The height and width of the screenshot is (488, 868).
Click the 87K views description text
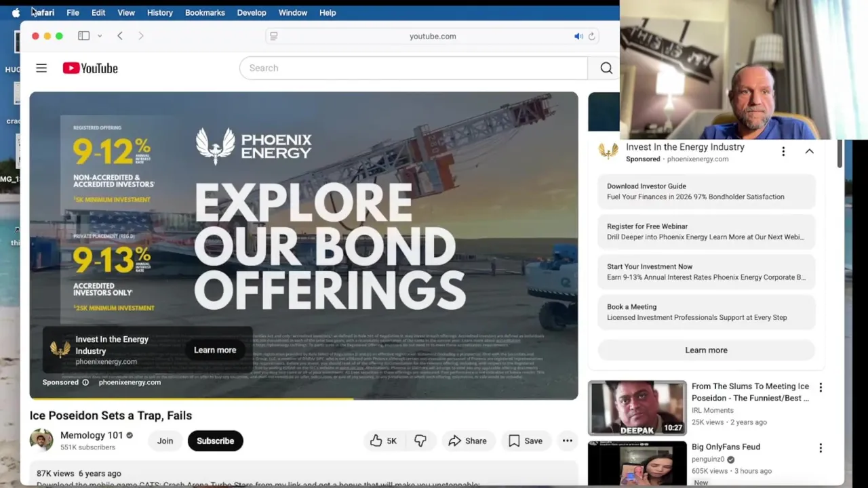click(x=79, y=473)
